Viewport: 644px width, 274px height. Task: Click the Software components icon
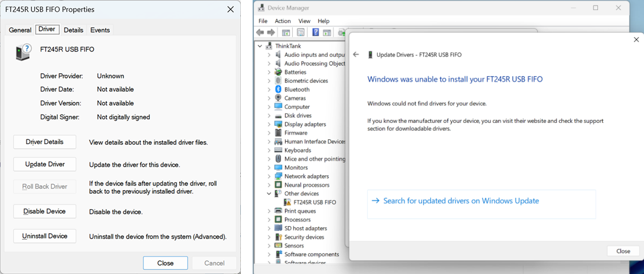click(278, 255)
